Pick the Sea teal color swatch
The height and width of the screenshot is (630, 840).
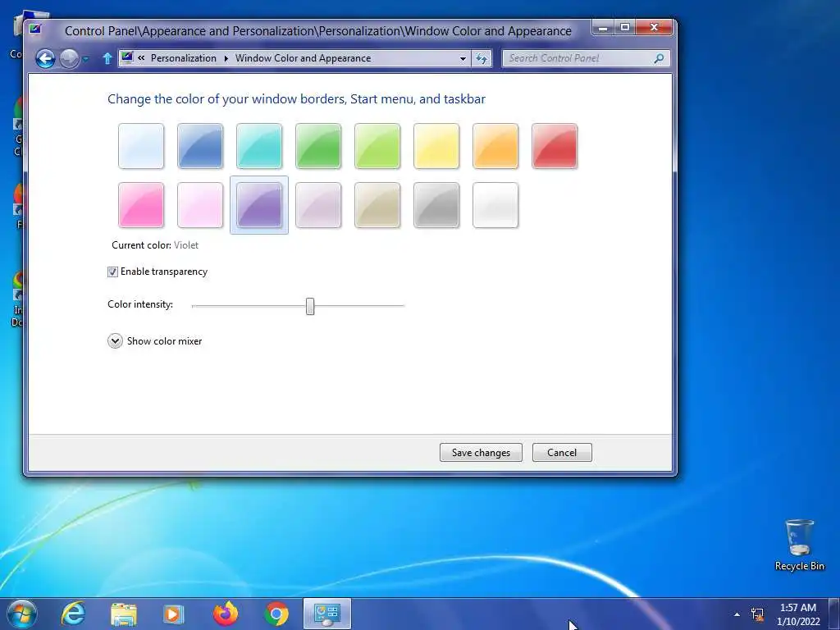259,146
